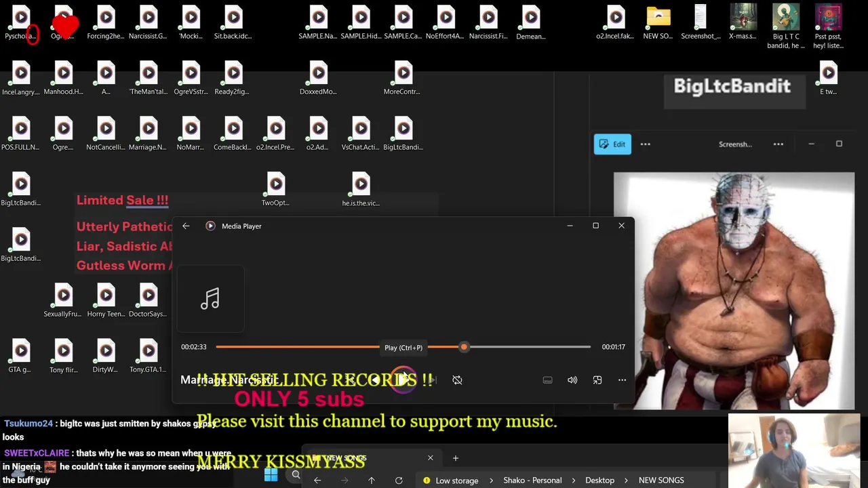Add a new File Explorer tab
The height and width of the screenshot is (488, 868).
point(456,458)
